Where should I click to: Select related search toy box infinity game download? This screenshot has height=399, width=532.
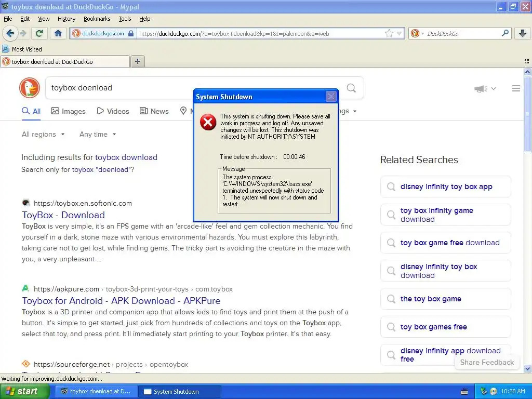tap(445, 215)
